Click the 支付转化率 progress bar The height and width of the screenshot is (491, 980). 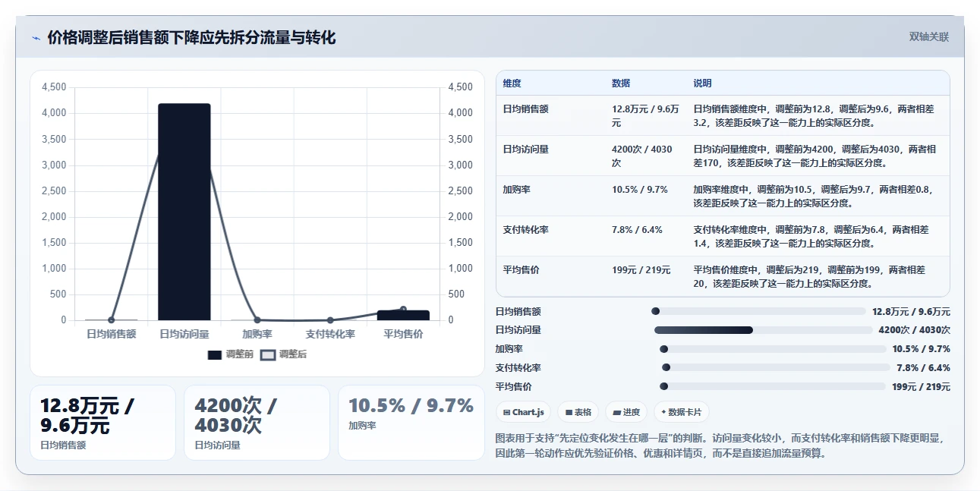[x=776, y=367]
